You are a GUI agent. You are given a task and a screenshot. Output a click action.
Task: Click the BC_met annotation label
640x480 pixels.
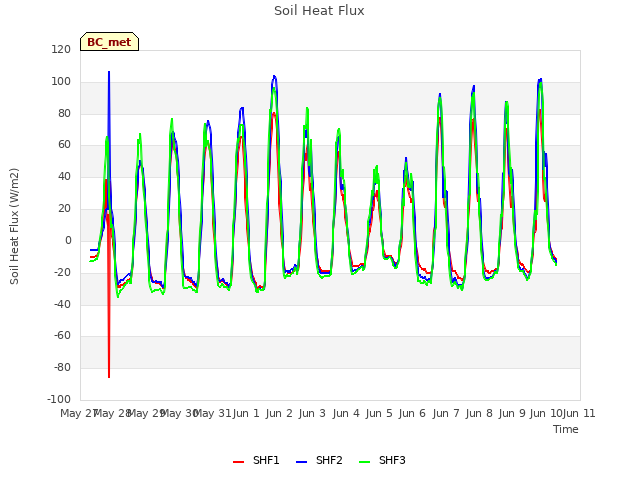point(109,42)
